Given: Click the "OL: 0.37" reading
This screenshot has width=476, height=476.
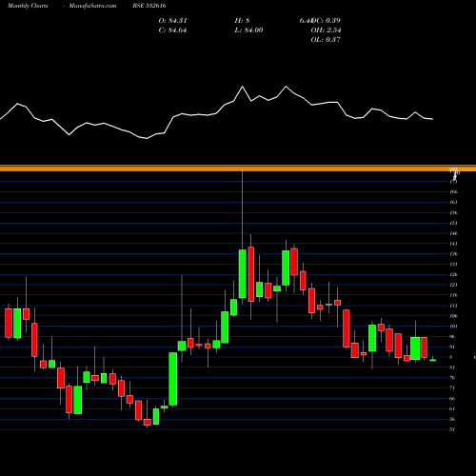Looking at the screenshot, I should pyautogui.click(x=326, y=40).
